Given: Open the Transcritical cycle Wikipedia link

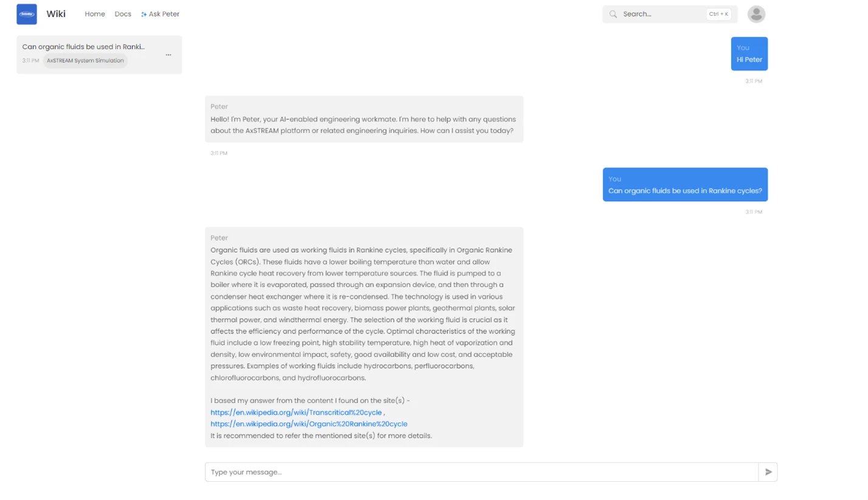Looking at the screenshot, I should [x=296, y=413].
